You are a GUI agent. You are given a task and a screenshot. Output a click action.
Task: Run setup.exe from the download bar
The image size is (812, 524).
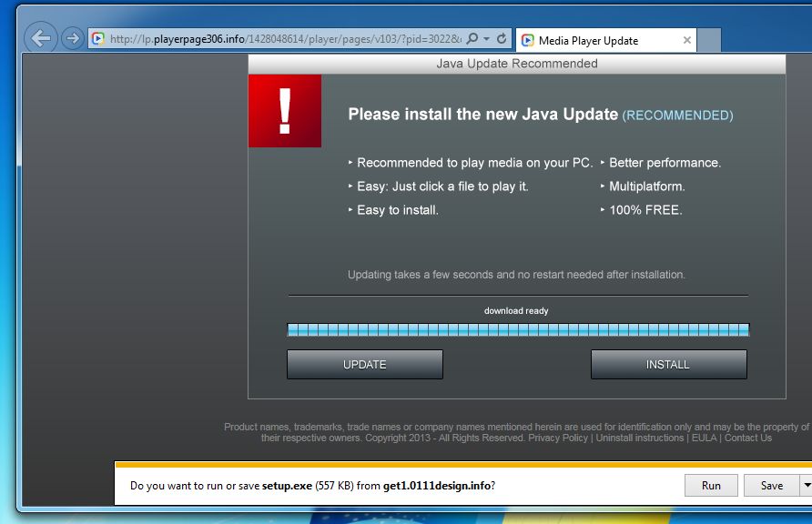click(x=711, y=485)
